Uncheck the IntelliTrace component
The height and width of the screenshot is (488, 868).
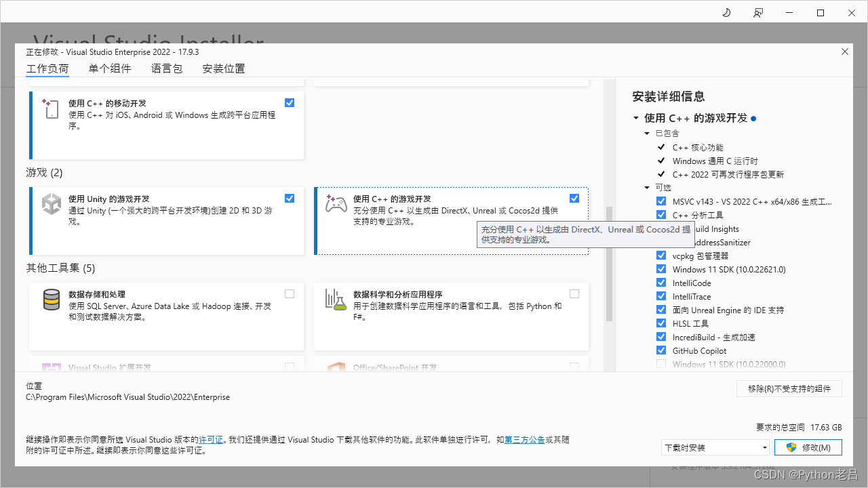[x=661, y=296]
